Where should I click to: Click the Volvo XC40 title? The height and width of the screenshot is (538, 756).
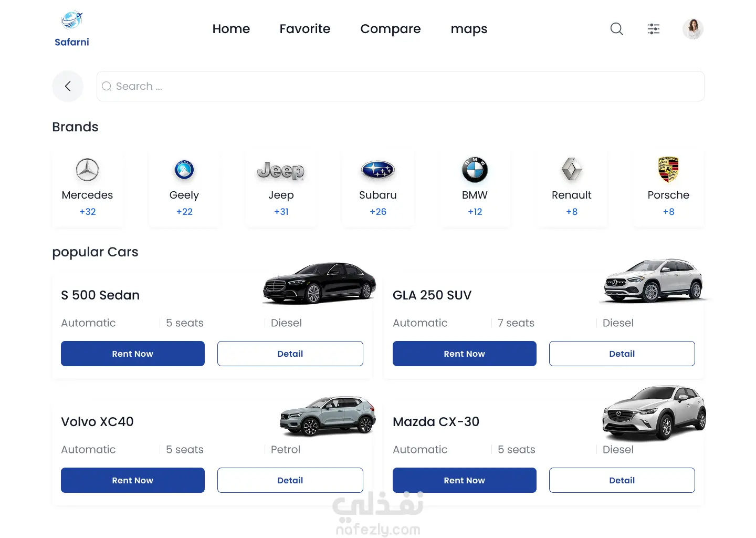click(x=97, y=422)
